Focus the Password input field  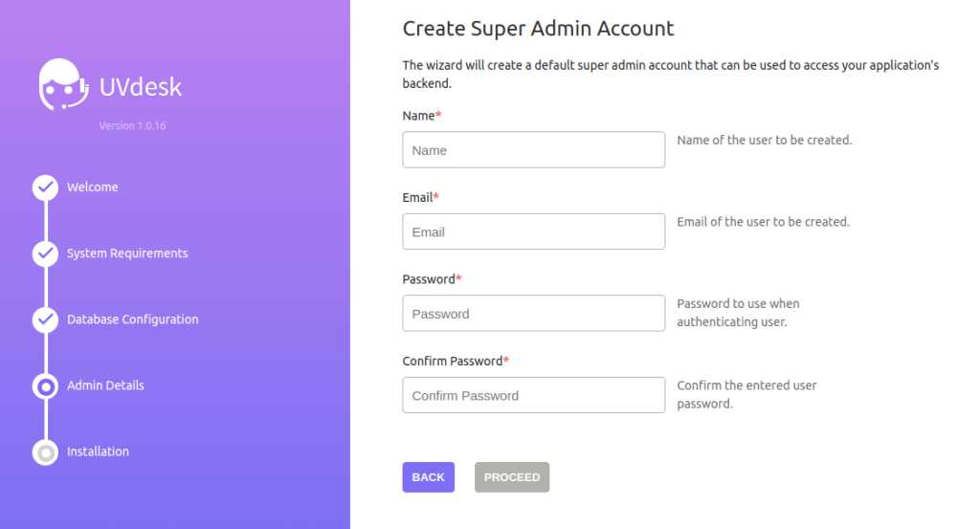[x=534, y=314]
